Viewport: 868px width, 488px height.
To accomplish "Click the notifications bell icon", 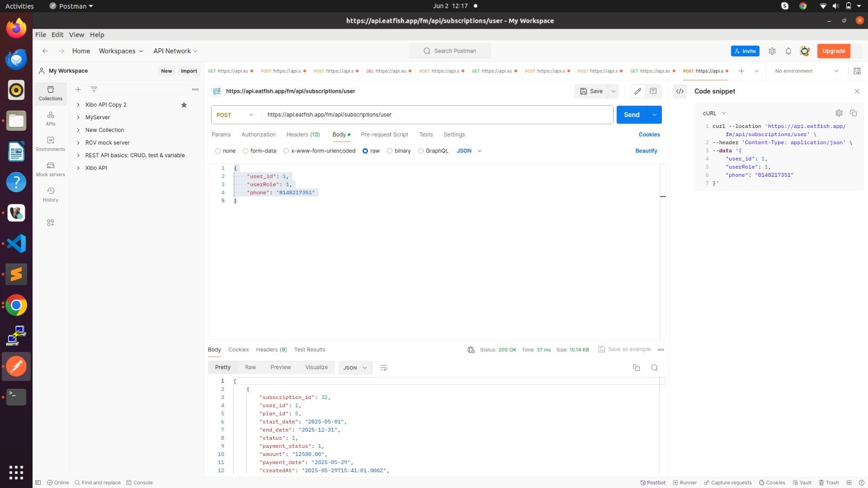I will [788, 51].
